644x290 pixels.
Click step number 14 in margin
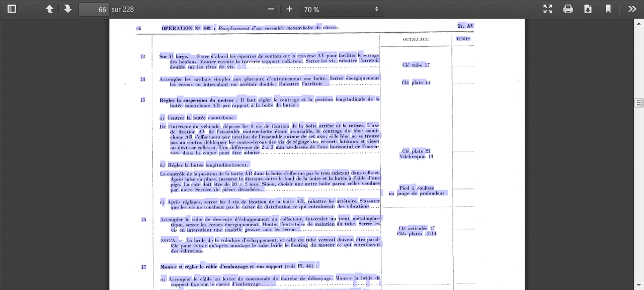[x=143, y=79]
